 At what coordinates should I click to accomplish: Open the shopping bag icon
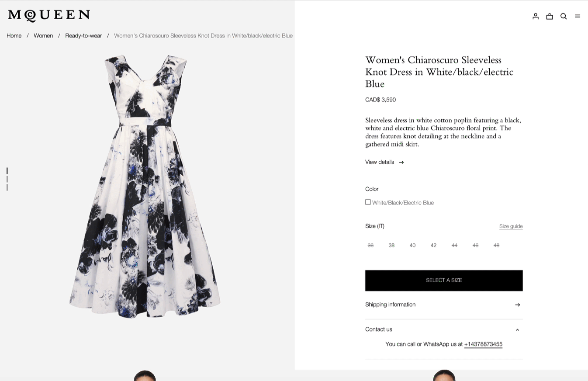coord(550,16)
